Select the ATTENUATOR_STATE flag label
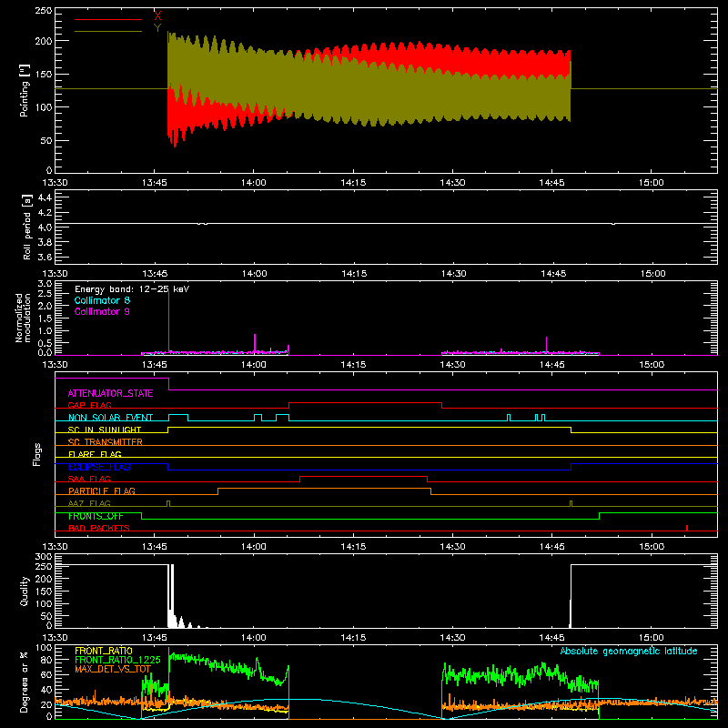The image size is (728, 728). [x=110, y=393]
